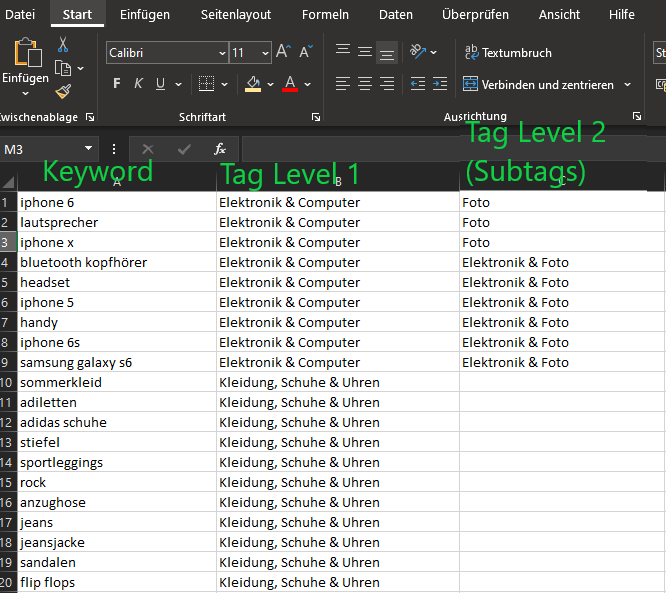
Task: Decrease indent
Action: point(418,84)
